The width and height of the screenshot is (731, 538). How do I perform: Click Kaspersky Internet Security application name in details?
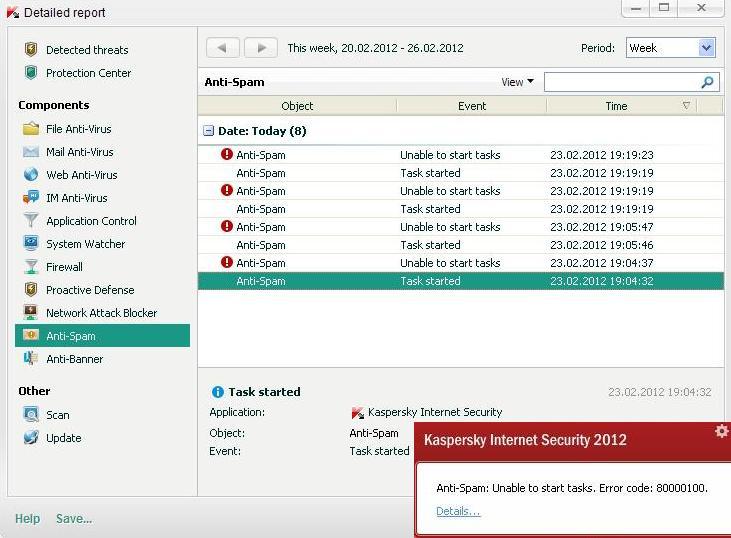point(435,412)
